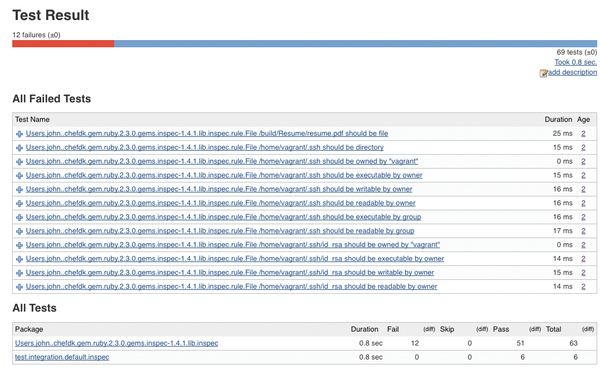Expand the .ssh readable by owner failure

(x=19, y=204)
